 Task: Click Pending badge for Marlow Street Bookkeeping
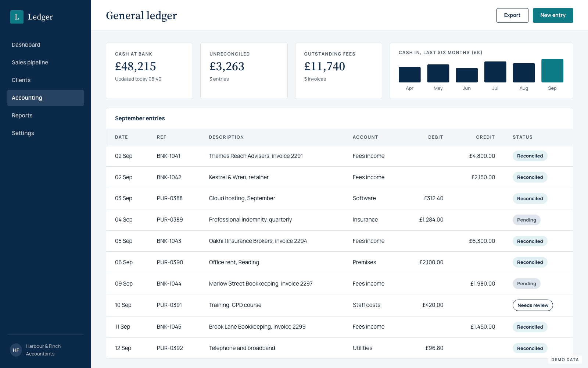click(526, 284)
